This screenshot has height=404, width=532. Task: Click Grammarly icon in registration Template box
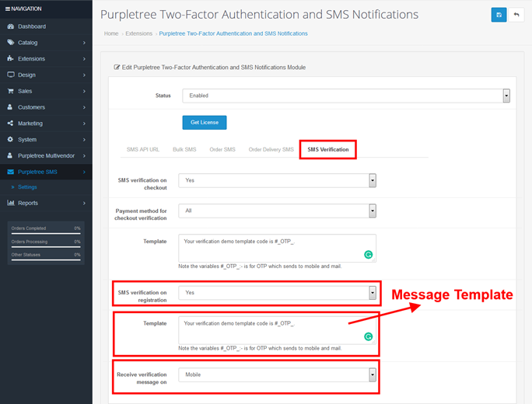pyautogui.click(x=368, y=336)
